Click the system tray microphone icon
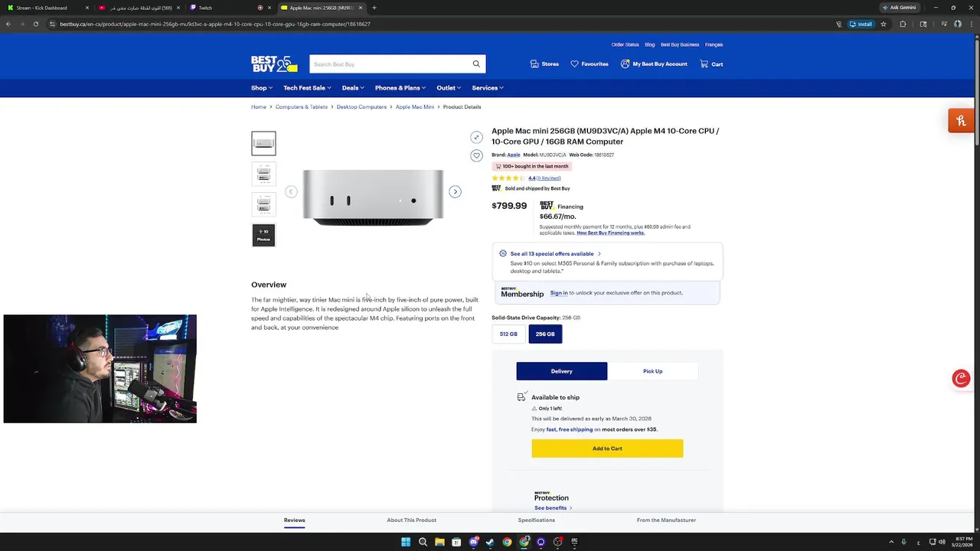The height and width of the screenshot is (551, 980). (x=904, y=542)
